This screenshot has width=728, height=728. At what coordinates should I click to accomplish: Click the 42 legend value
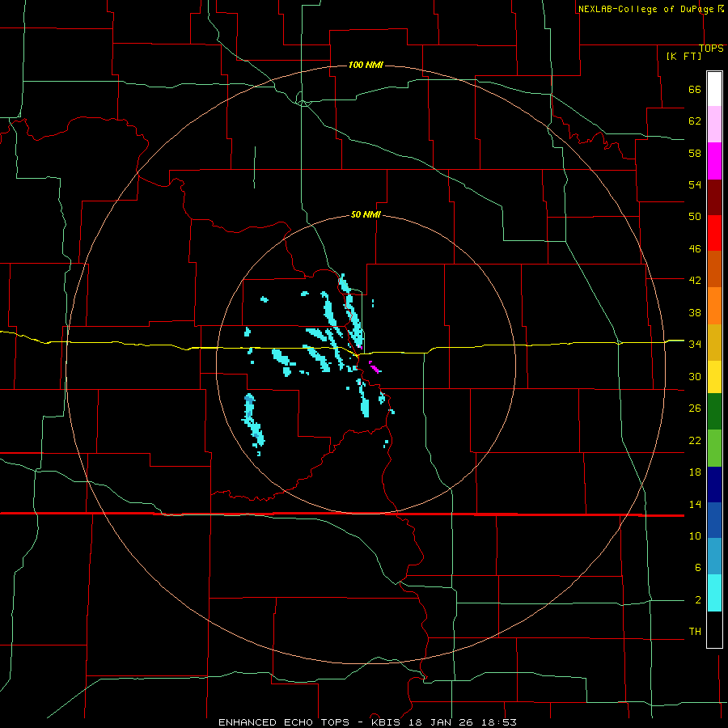tap(695, 281)
